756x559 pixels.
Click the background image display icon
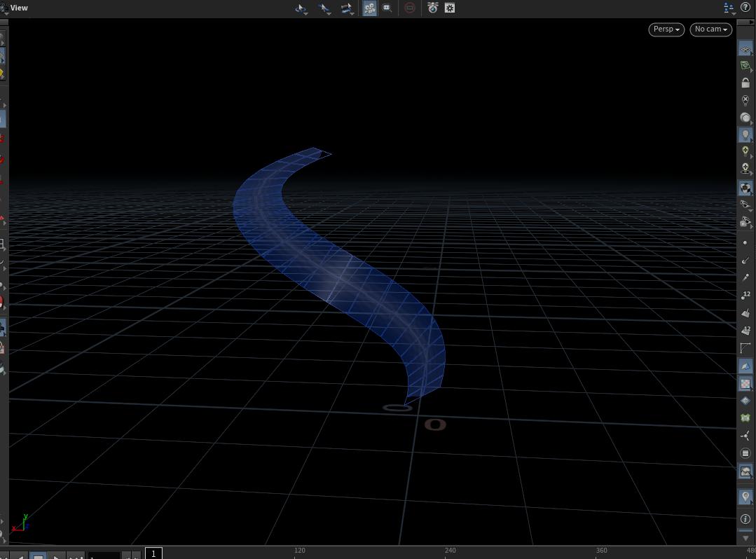(745, 471)
